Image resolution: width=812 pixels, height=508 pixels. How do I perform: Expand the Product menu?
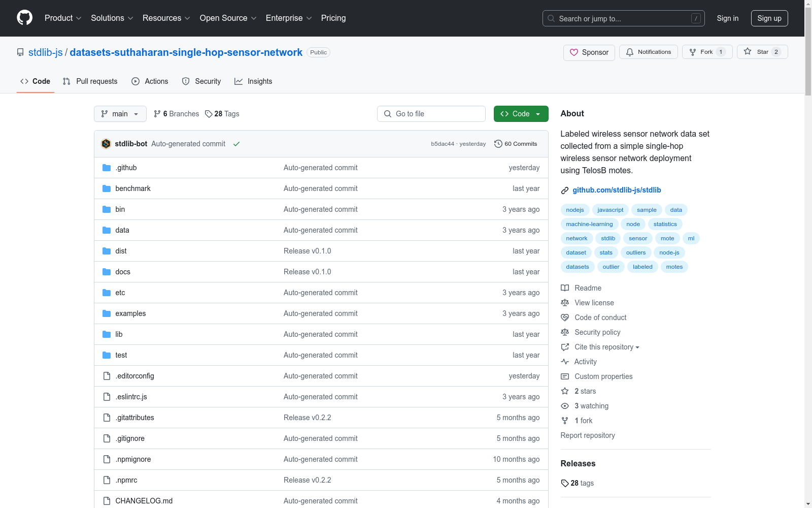[x=63, y=18]
